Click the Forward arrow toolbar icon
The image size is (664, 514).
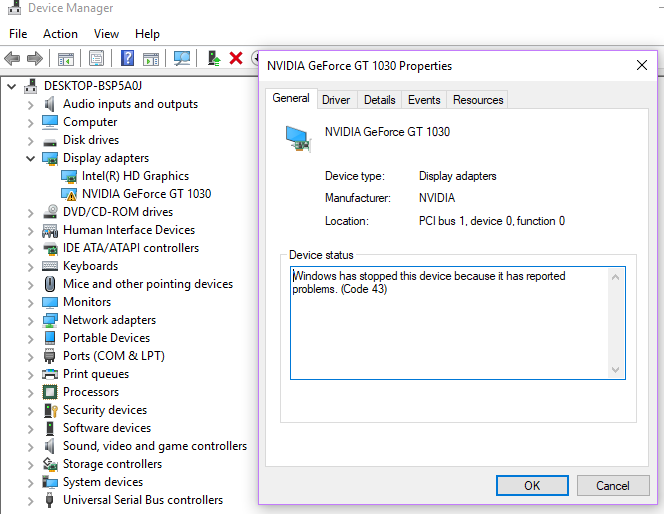tap(35, 58)
